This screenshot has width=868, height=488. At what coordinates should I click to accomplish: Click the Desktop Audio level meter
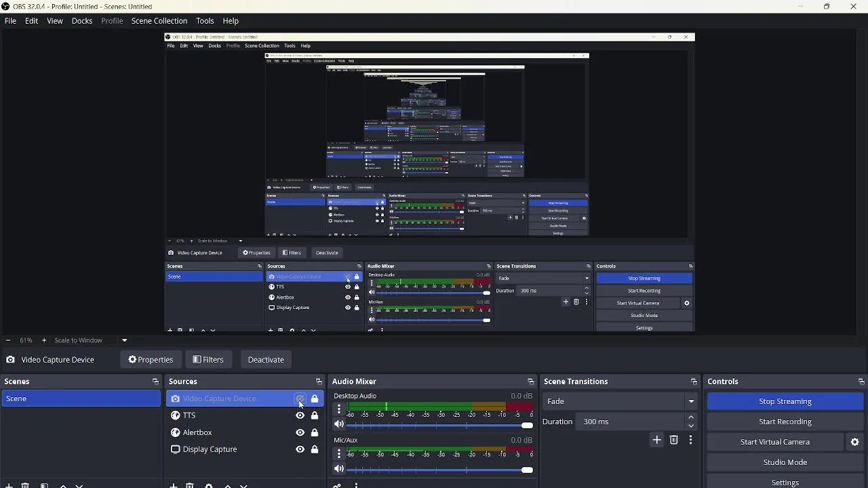tap(439, 405)
